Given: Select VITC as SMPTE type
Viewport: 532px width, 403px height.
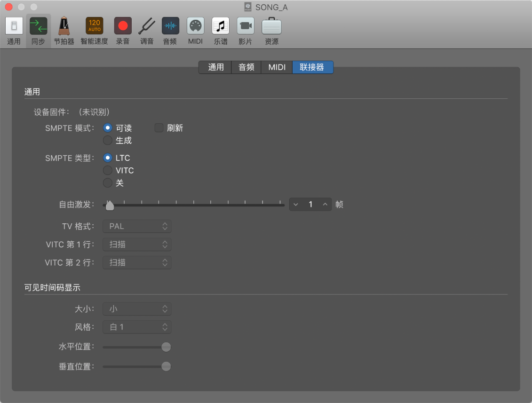Looking at the screenshot, I should click(x=108, y=170).
